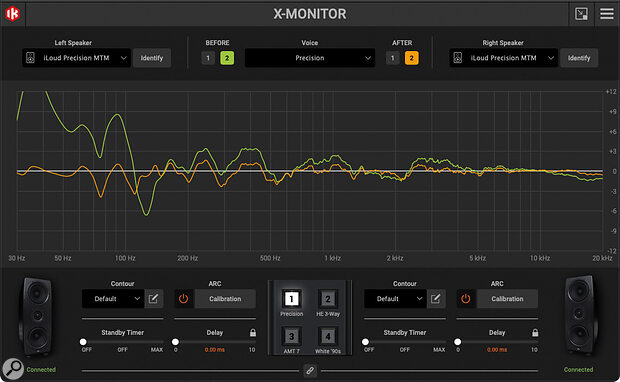Open right speaker ARC Calibration

click(507, 299)
